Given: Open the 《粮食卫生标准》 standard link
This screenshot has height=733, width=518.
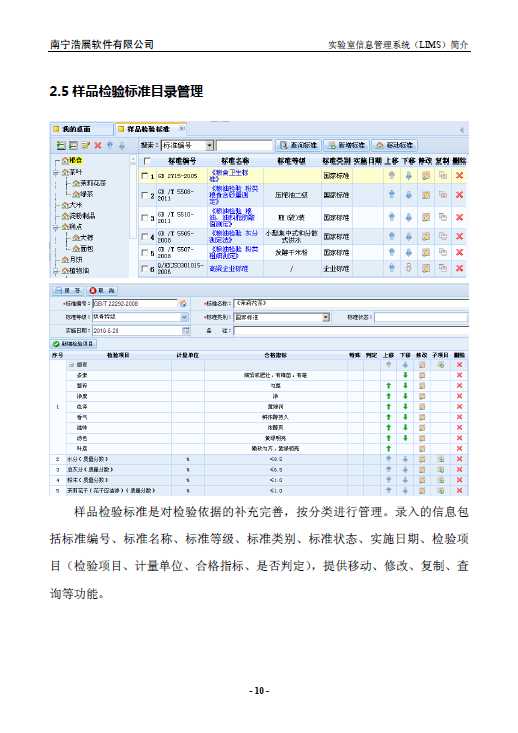Looking at the screenshot, I should (229, 176).
